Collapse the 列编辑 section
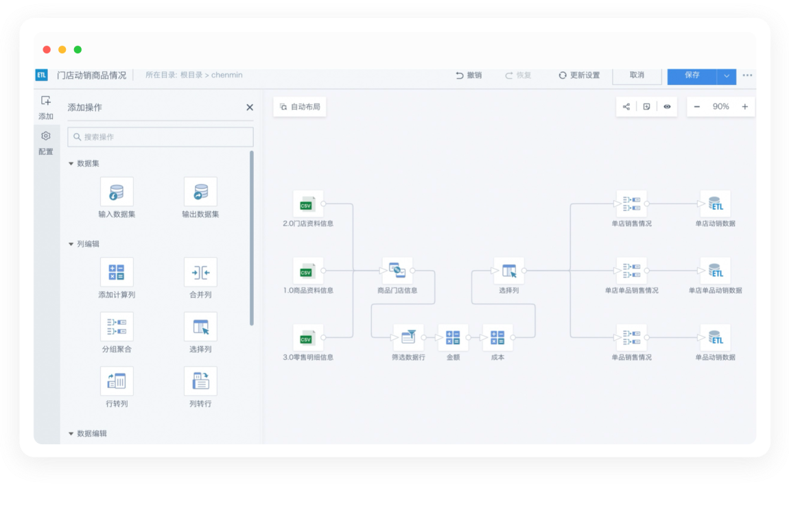Screen dimensions: 789x532 [71, 244]
